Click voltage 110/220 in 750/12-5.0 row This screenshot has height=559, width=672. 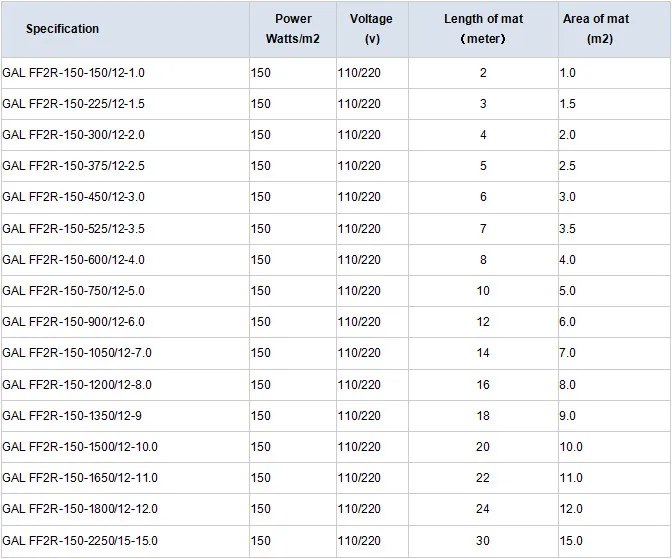359,291
